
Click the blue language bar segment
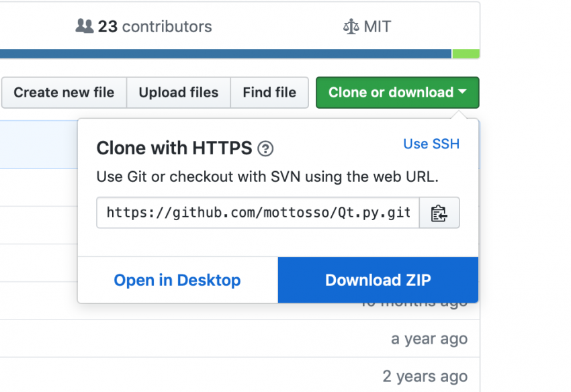pyautogui.click(x=225, y=54)
